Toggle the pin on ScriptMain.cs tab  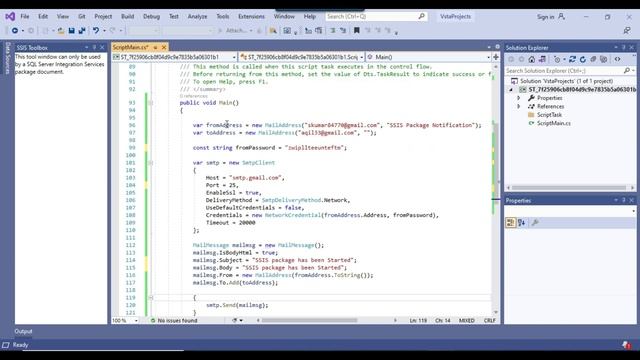pyautogui.click(x=156, y=48)
